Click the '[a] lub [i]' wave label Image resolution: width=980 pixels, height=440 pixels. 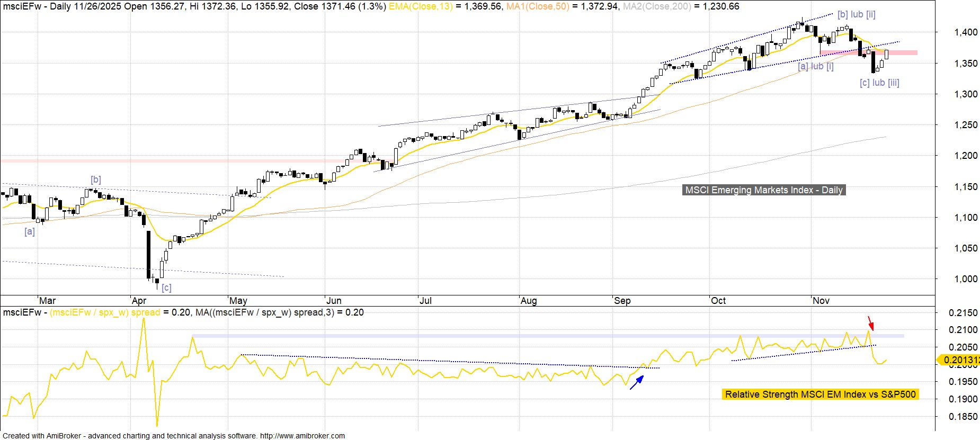click(x=815, y=66)
